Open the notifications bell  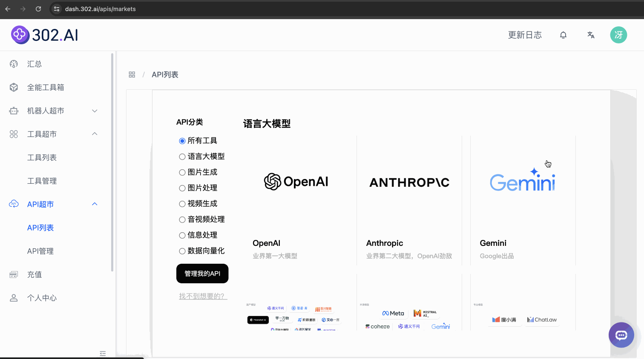coord(563,35)
